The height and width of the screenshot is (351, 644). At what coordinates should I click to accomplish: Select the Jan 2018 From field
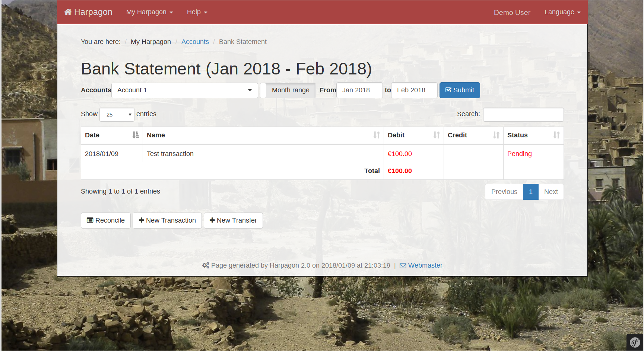tap(359, 90)
